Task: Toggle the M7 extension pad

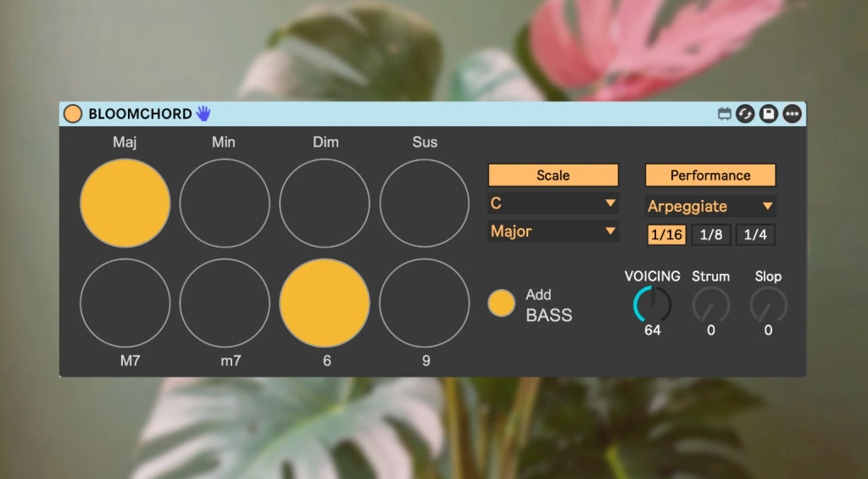Action: click(x=125, y=303)
